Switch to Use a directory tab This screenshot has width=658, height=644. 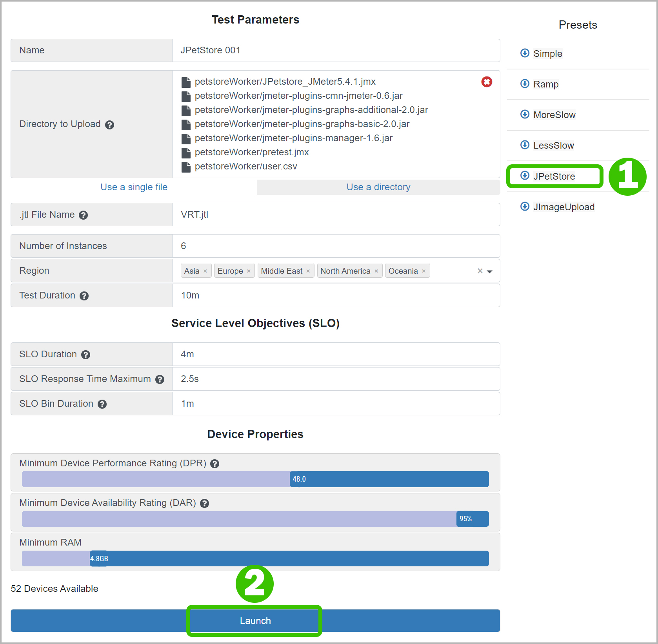(378, 187)
